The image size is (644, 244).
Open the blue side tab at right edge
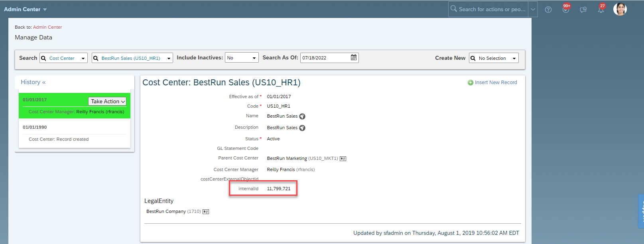pos(641,211)
